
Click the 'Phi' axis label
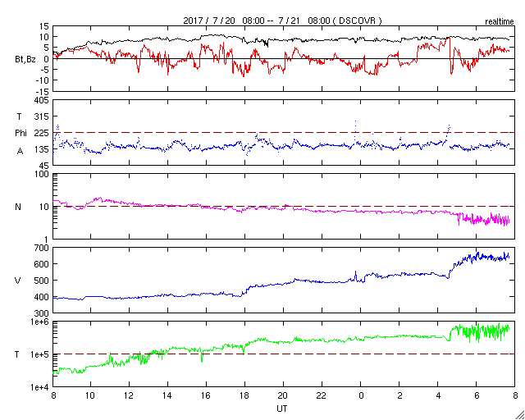(x=21, y=134)
